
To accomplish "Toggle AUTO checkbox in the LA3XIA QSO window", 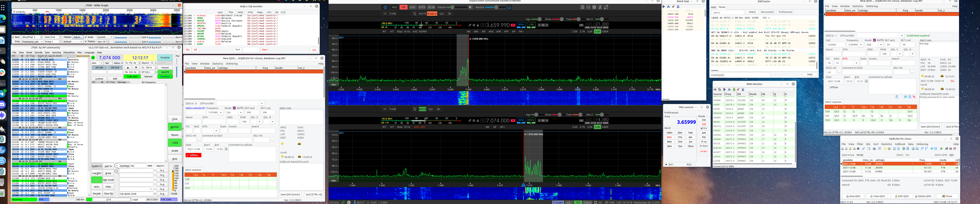I will [x=874, y=40].
